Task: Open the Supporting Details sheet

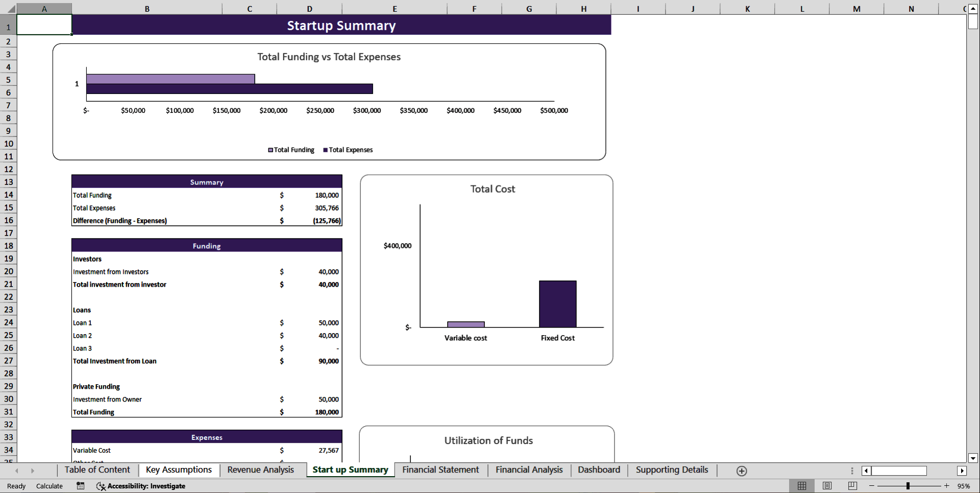Action: coord(671,470)
